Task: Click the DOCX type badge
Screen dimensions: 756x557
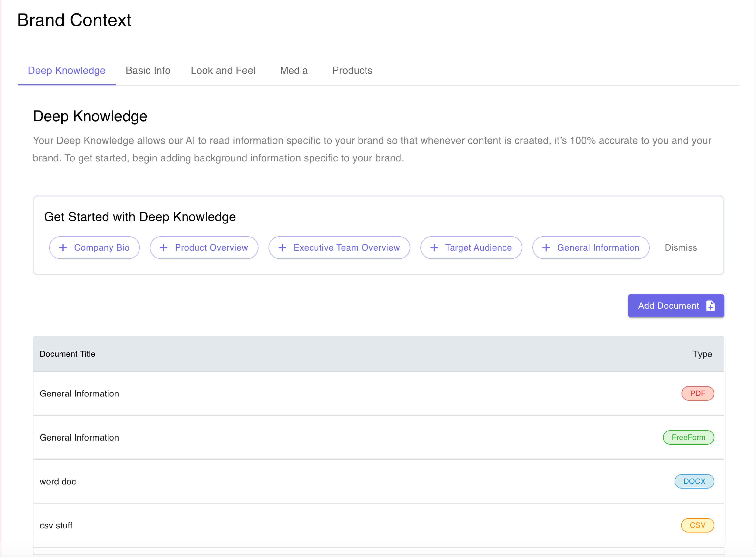Action: pyautogui.click(x=694, y=481)
